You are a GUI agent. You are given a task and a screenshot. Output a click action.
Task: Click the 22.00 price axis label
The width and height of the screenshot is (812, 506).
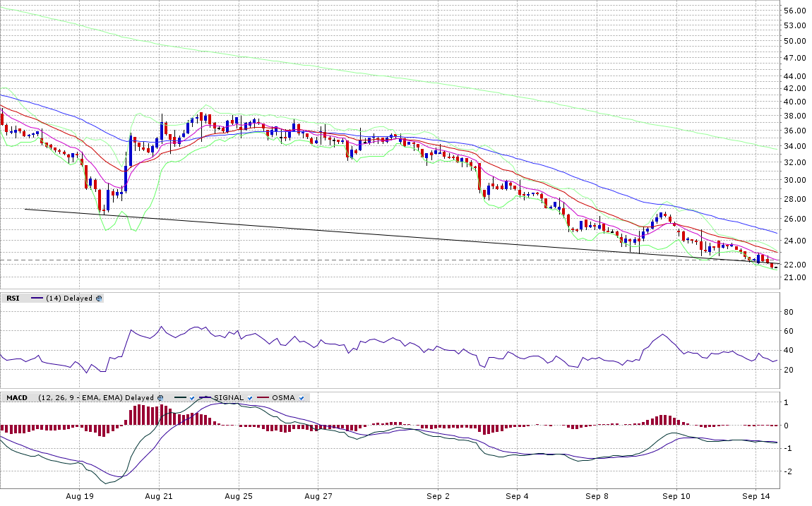coord(794,265)
